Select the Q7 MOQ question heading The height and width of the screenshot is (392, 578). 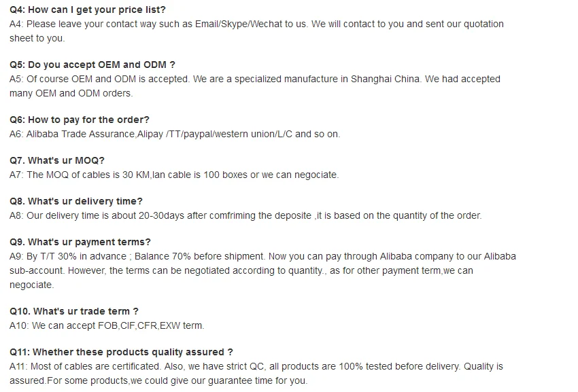57,161
